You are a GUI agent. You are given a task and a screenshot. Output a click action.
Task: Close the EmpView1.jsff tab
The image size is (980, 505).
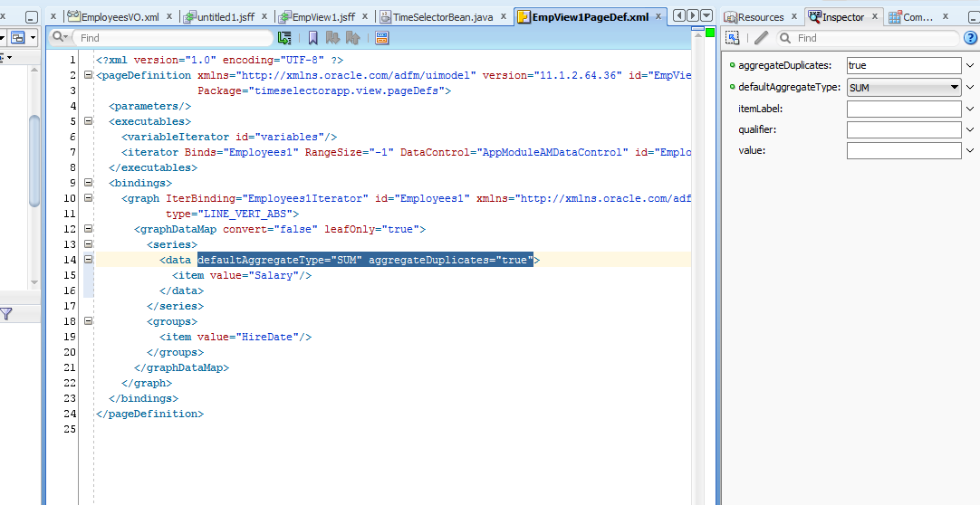coord(366,17)
